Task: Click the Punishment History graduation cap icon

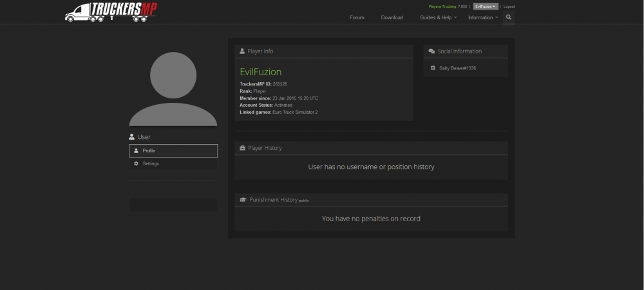Action: point(243,200)
